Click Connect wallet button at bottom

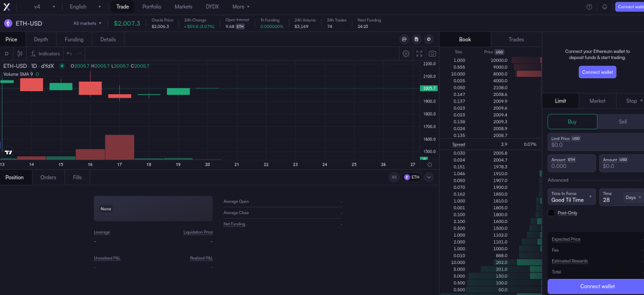597,286
